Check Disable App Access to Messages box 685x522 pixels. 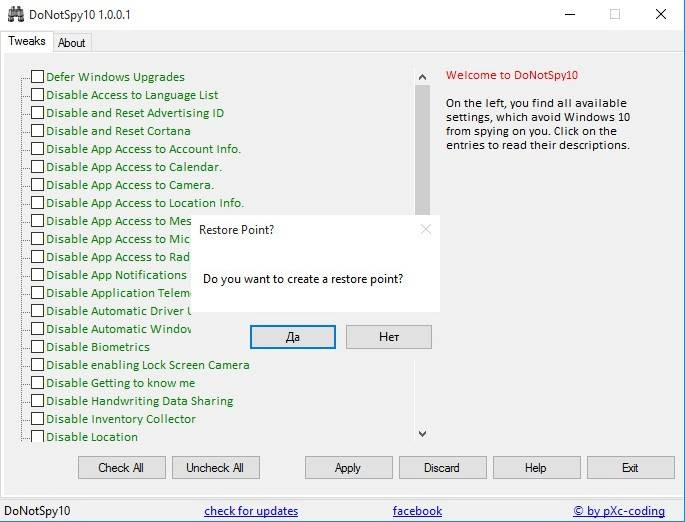pos(38,221)
